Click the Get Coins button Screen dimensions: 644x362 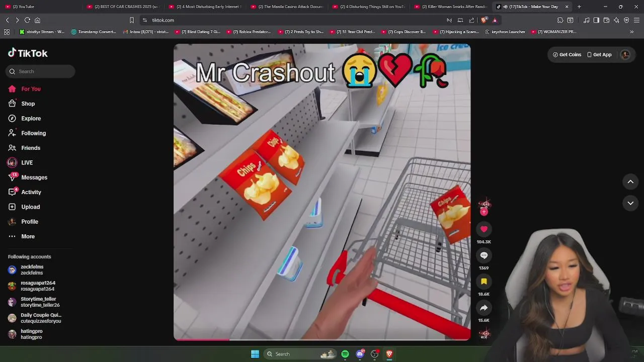[567, 55]
